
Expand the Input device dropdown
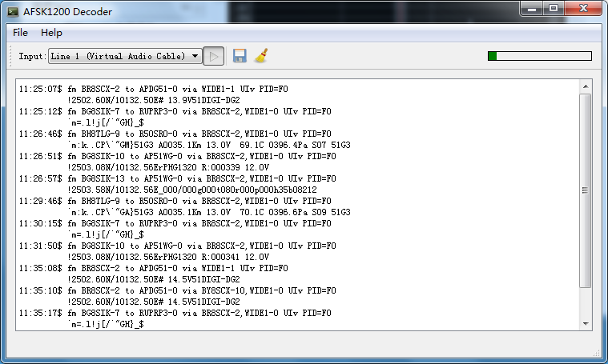[124, 56]
